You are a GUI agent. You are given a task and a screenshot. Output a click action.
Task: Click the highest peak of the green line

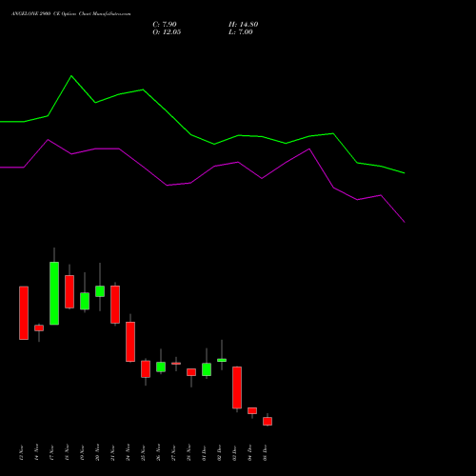pyautogui.click(x=71, y=76)
